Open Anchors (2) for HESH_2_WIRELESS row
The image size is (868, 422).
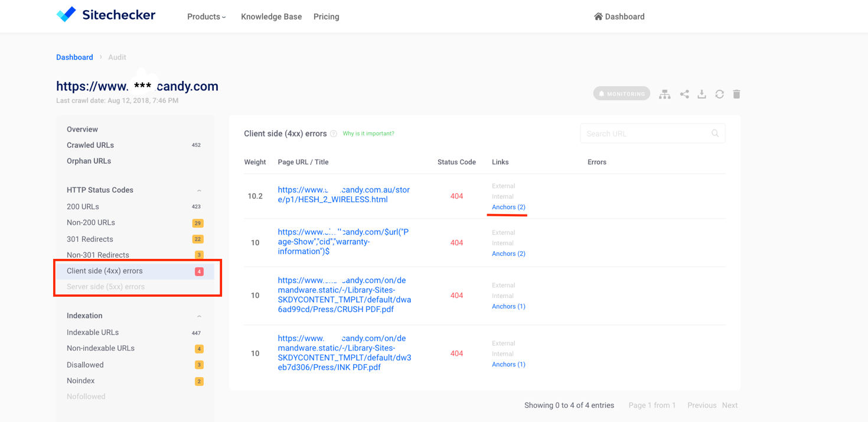click(x=508, y=207)
